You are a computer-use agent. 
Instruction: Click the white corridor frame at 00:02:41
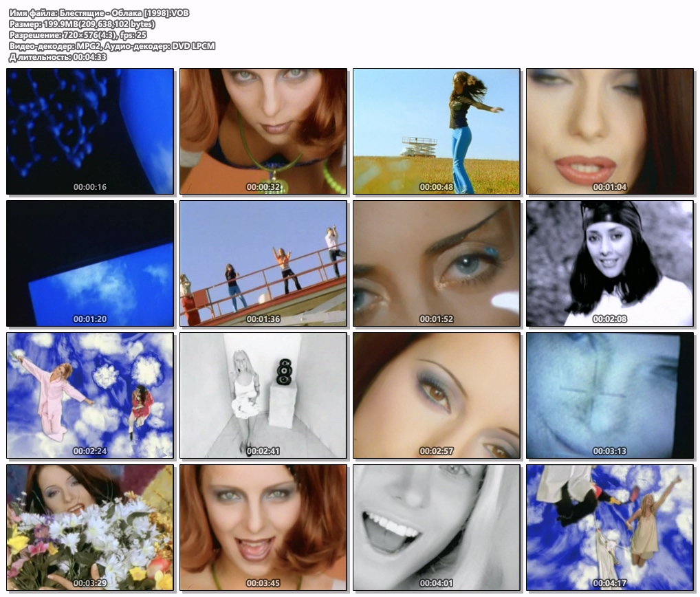point(263,395)
